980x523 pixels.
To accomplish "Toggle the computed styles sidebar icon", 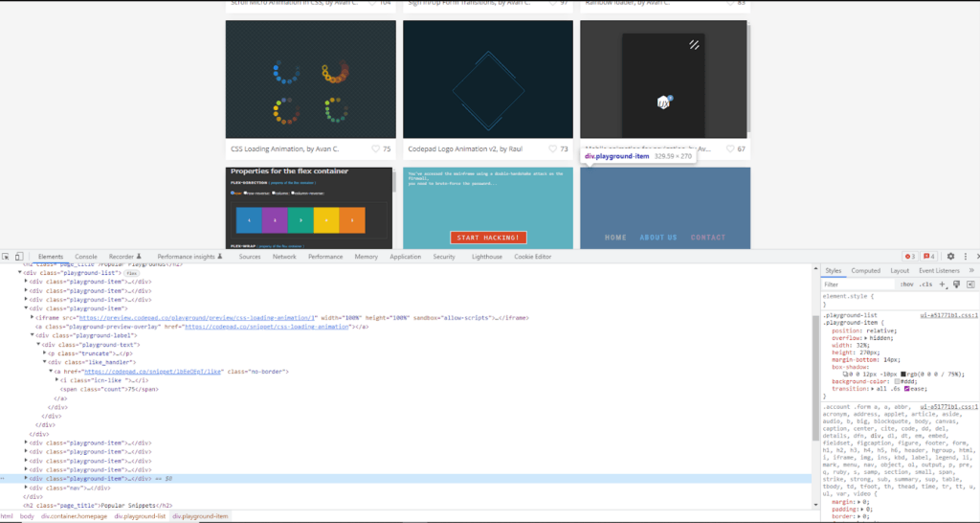I will coord(970,284).
